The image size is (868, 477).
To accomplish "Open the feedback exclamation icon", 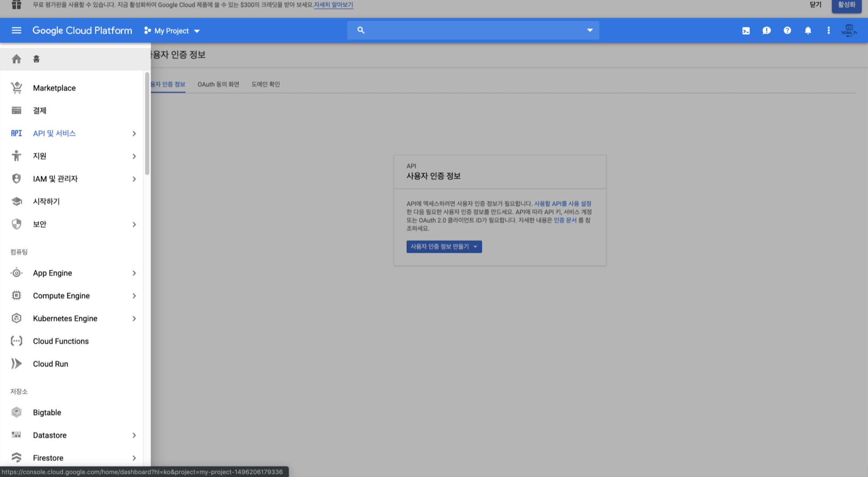I will [766, 30].
